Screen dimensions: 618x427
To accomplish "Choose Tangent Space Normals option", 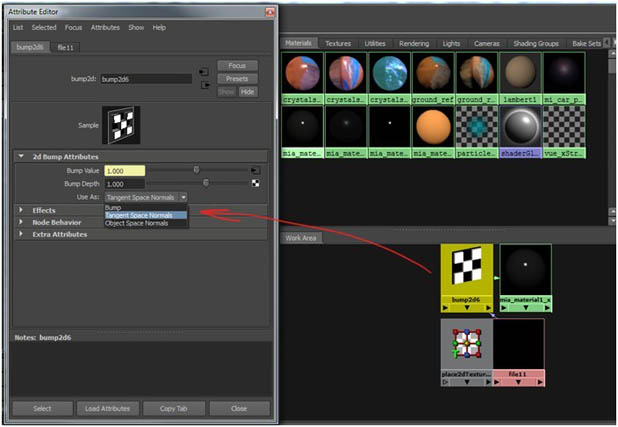I will point(145,215).
